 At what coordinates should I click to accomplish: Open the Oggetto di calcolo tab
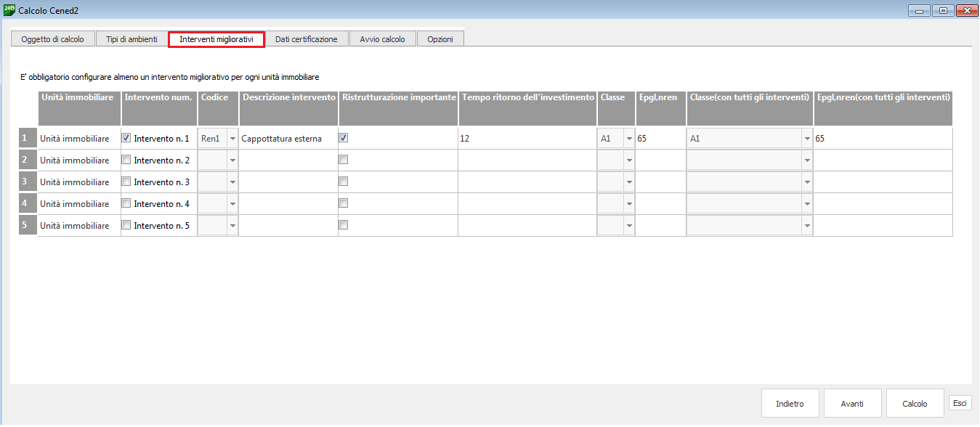[52, 39]
